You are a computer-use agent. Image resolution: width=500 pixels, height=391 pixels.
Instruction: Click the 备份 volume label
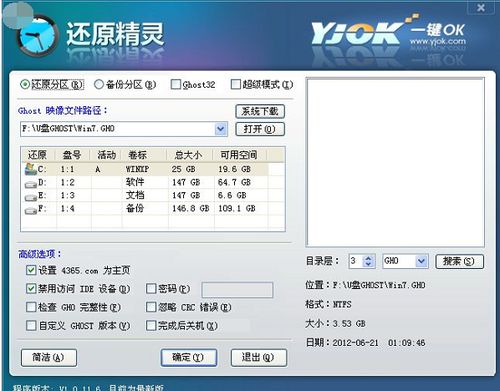tap(135, 208)
